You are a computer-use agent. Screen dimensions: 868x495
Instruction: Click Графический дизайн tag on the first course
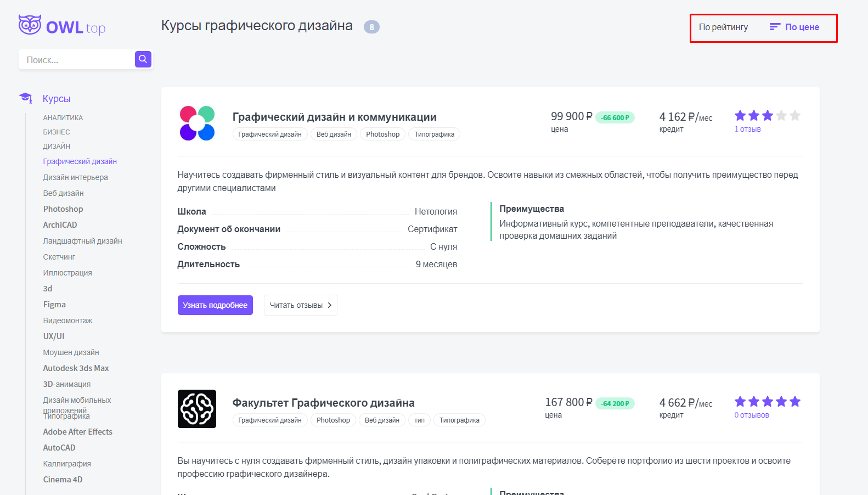coord(270,134)
